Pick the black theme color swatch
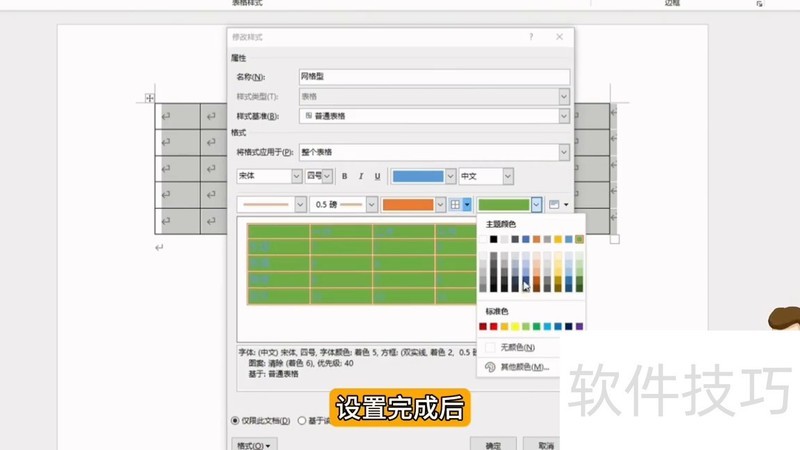The height and width of the screenshot is (450, 800). click(493, 239)
